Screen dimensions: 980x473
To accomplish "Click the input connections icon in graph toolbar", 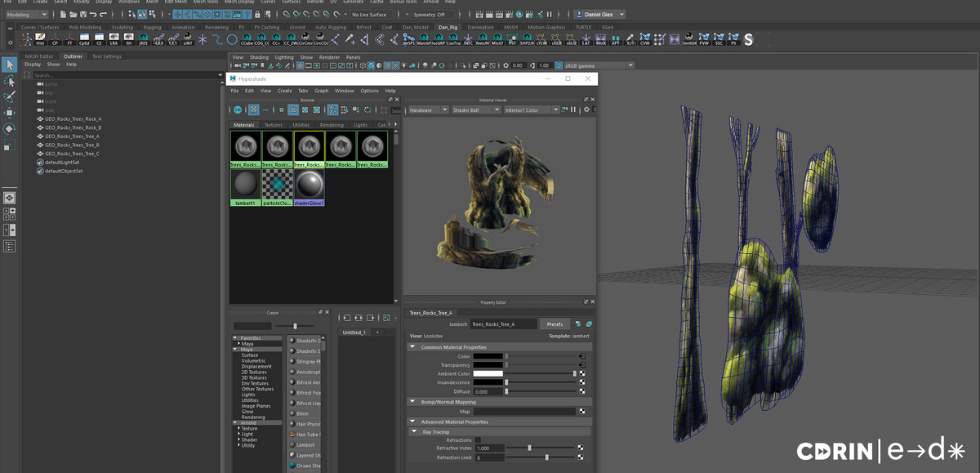I will [x=346, y=318].
